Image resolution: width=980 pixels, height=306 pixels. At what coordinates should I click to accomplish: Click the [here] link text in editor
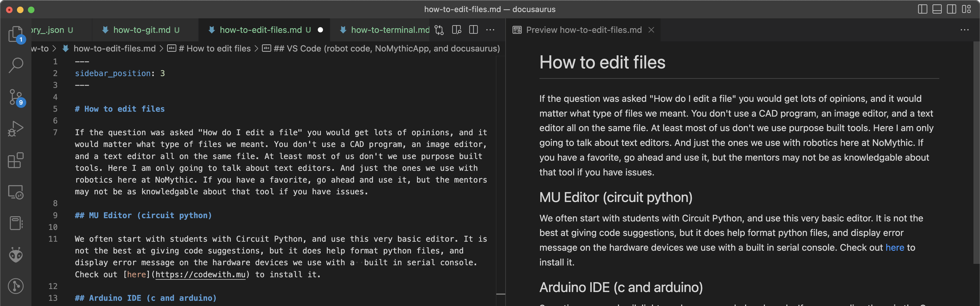(x=136, y=275)
